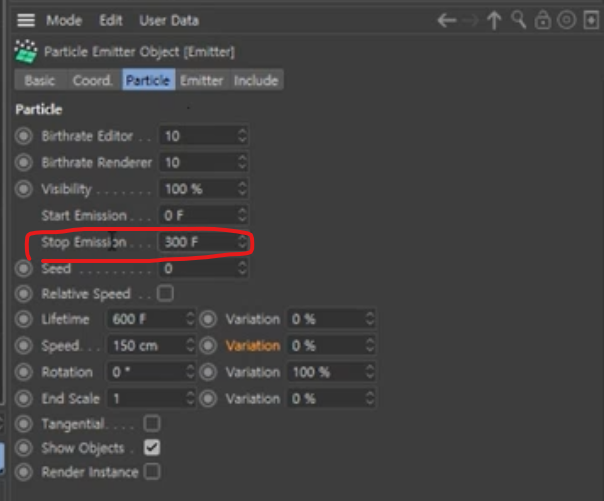Click the Seed stepper arrows

[x=242, y=268]
